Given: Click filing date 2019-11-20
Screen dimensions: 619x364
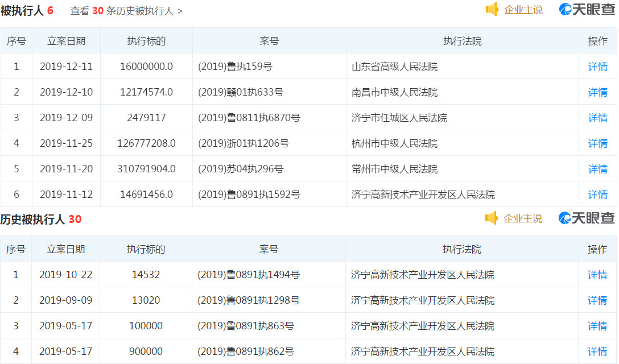Looking at the screenshot, I should pyautogui.click(x=67, y=169).
